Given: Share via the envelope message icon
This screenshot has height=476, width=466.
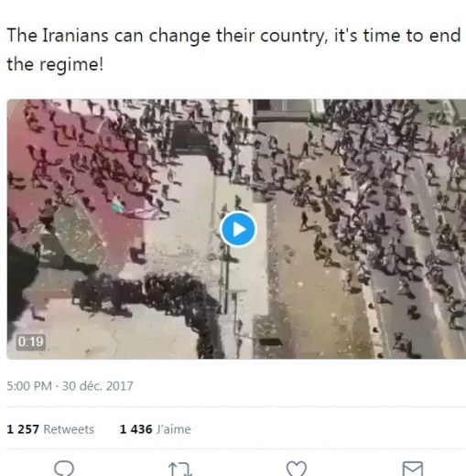Looking at the screenshot, I should (413, 469).
